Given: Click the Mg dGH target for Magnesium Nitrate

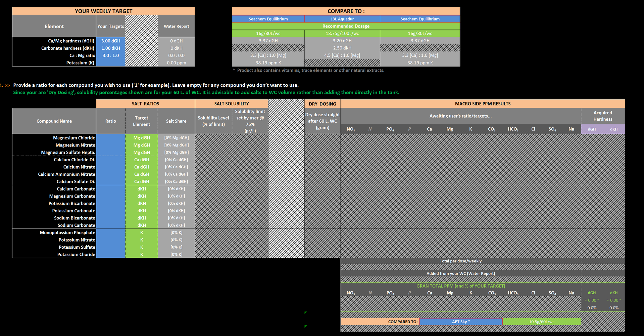Looking at the screenshot, I should pyautogui.click(x=142, y=145).
